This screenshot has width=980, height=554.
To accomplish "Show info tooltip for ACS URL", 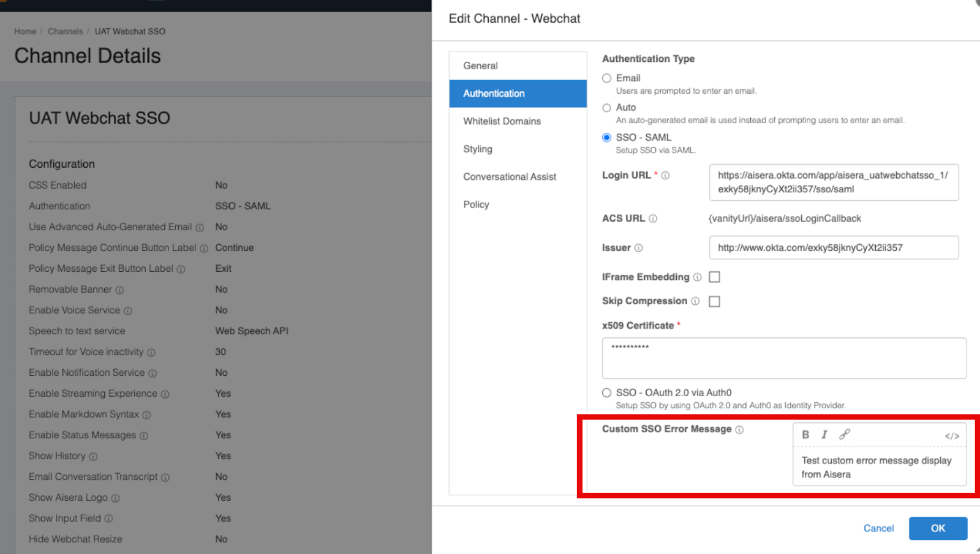I will [x=653, y=219].
